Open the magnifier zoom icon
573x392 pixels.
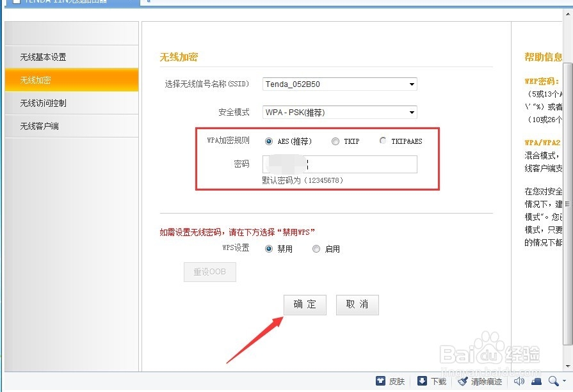(552, 380)
